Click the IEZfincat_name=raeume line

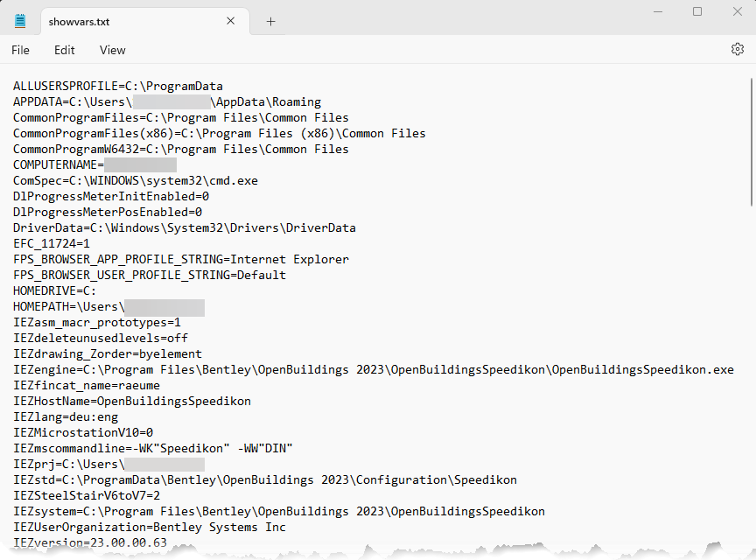[87, 385]
